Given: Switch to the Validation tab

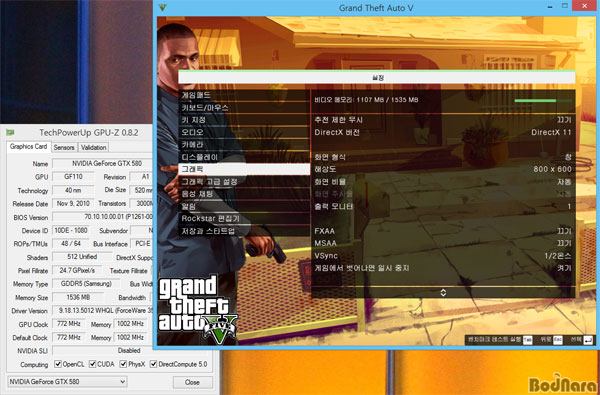Looking at the screenshot, I should (x=94, y=147).
